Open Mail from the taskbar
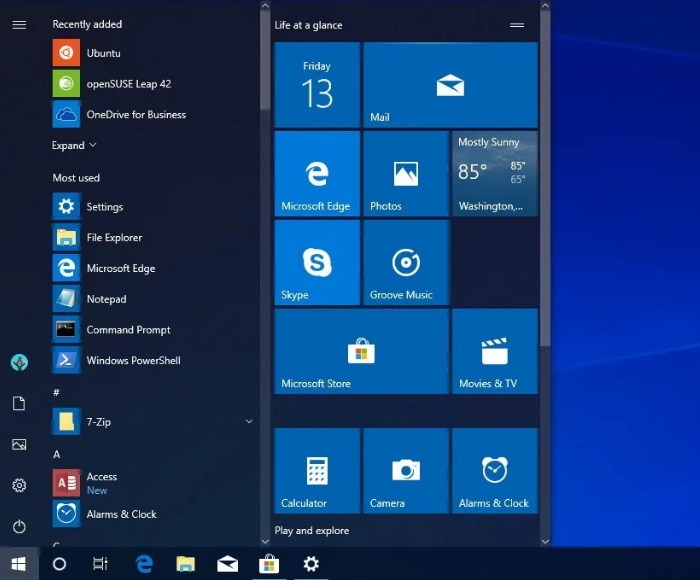 click(227, 564)
